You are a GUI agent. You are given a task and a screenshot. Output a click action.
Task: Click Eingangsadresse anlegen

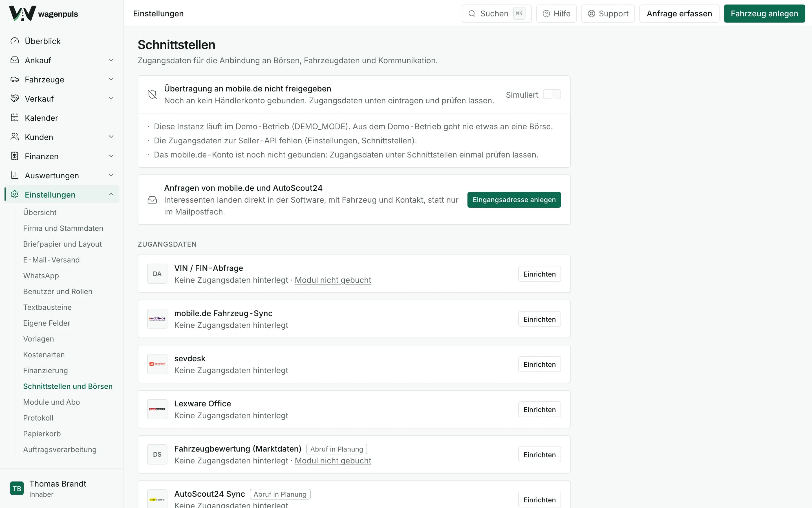point(514,200)
